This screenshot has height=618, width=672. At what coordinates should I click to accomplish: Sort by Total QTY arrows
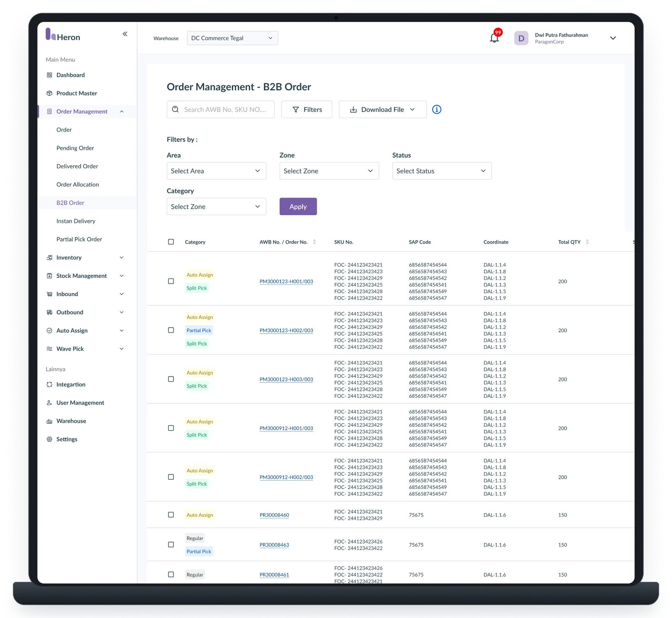[x=587, y=242]
